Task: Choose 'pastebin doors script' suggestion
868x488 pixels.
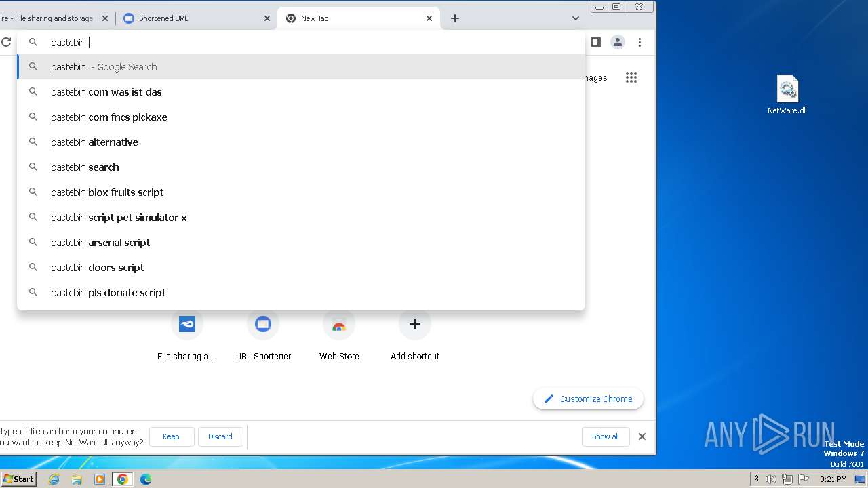Action: tap(301, 268)
